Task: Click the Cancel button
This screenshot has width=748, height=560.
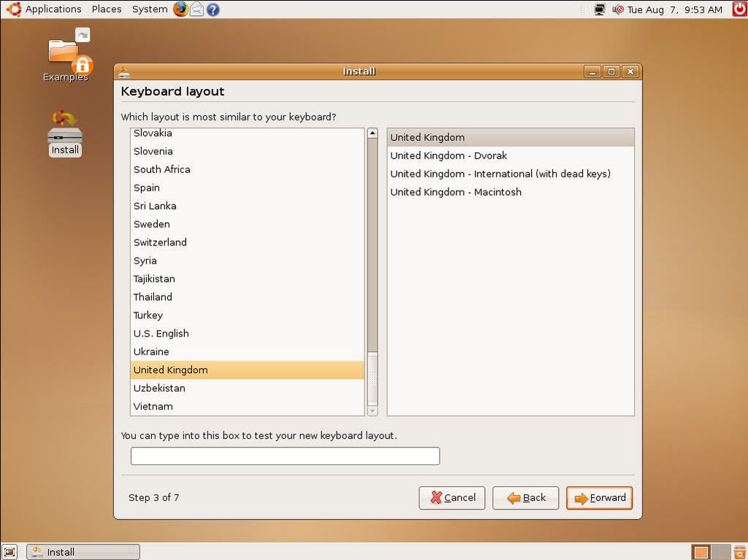Action: [451, 497]
